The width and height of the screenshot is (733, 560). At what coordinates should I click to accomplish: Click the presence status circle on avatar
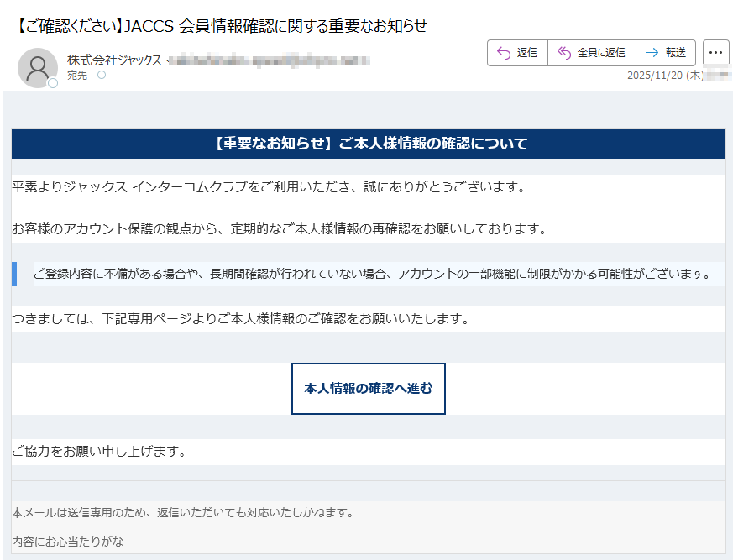coord(53,83)
